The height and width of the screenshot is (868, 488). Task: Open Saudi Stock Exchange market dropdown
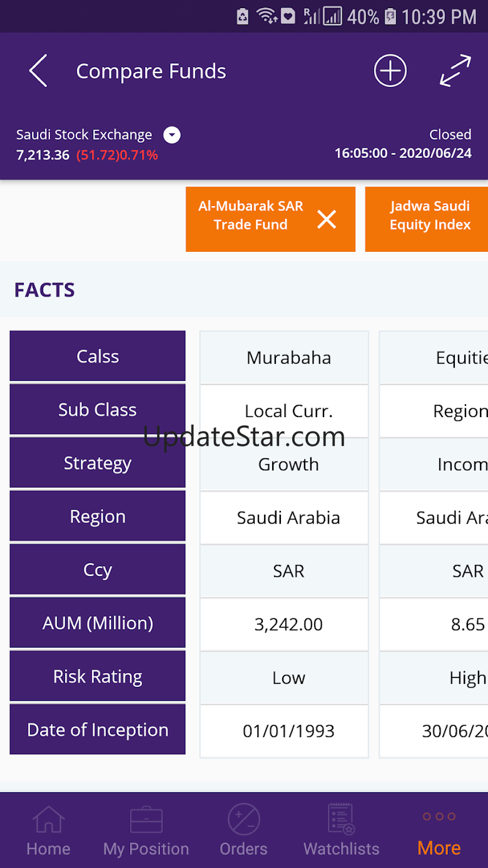point(172,135)
